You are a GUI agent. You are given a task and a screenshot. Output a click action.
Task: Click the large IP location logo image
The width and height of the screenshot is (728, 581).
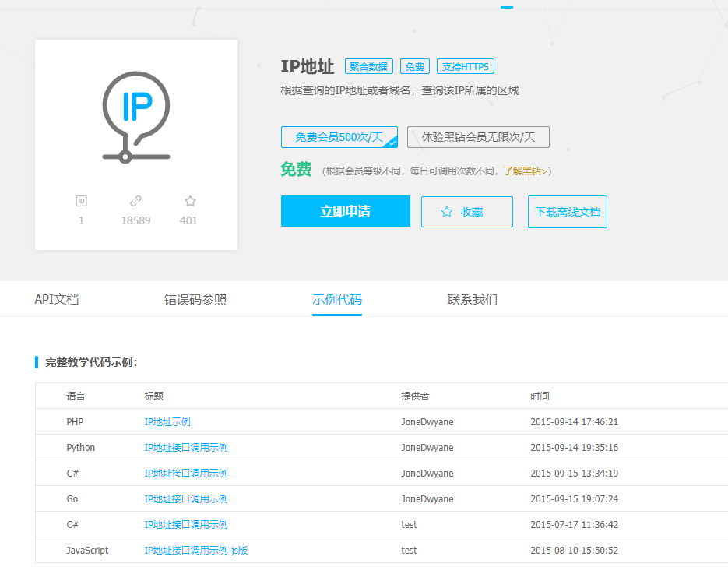pyautogui.click(x=136, y=117)
